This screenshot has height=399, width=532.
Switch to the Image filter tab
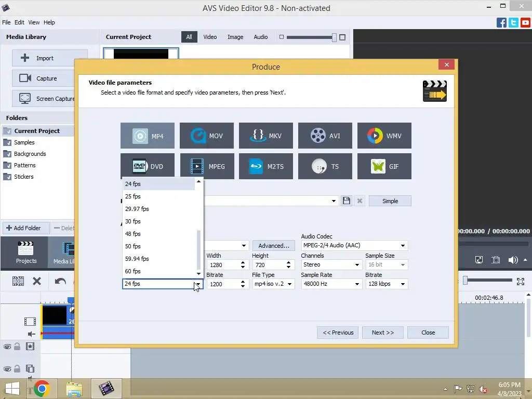[x=235, y=37]
